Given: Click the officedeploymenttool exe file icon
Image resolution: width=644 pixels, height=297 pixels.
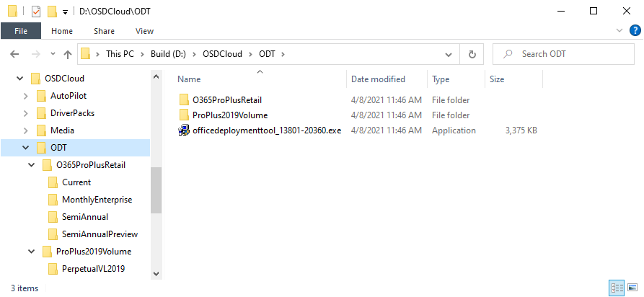Looking at the screenshot, I should pos(183,130).
